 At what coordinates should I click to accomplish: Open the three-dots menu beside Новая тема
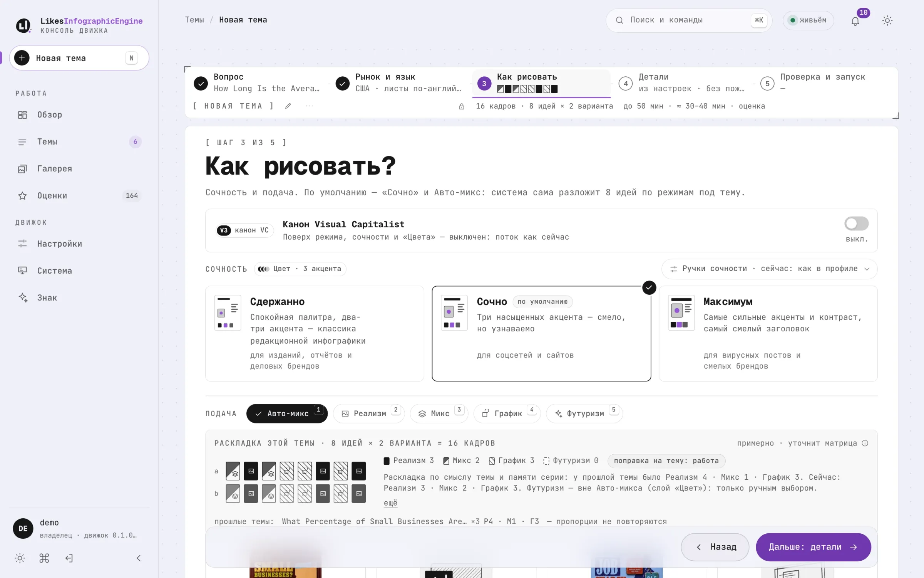tap(309, 106)
